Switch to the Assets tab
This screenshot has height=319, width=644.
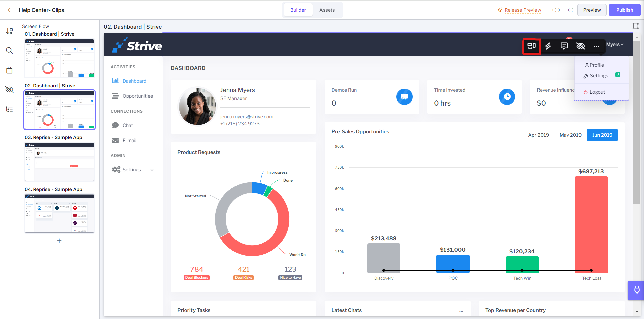[x=327, y=10]
